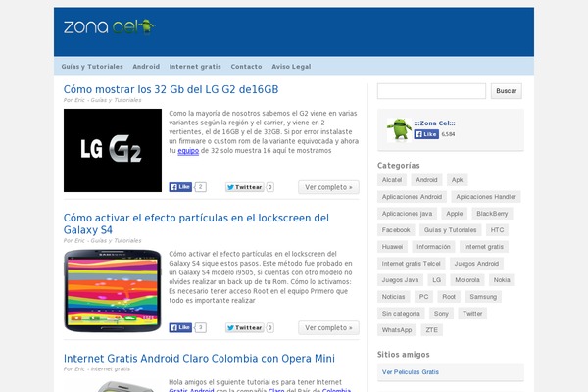Screen dimensions: 588x392
Task: Select the Twitter category tag
Action: pos(472,314)
